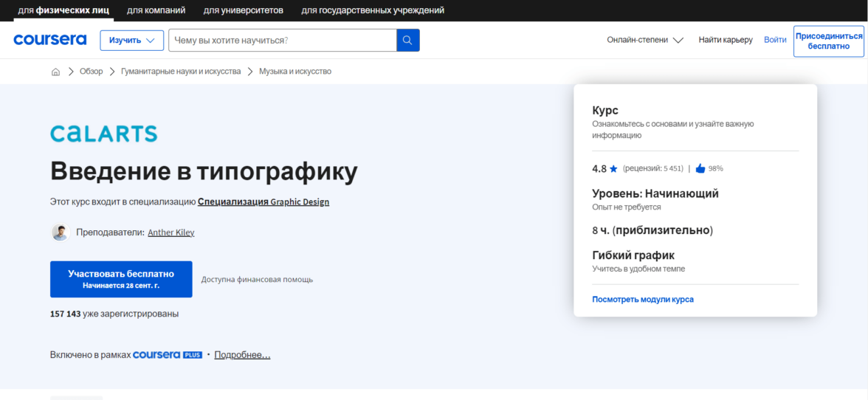
Task: Click the home icon in breadcrumbs
Action: pos(55,72)
